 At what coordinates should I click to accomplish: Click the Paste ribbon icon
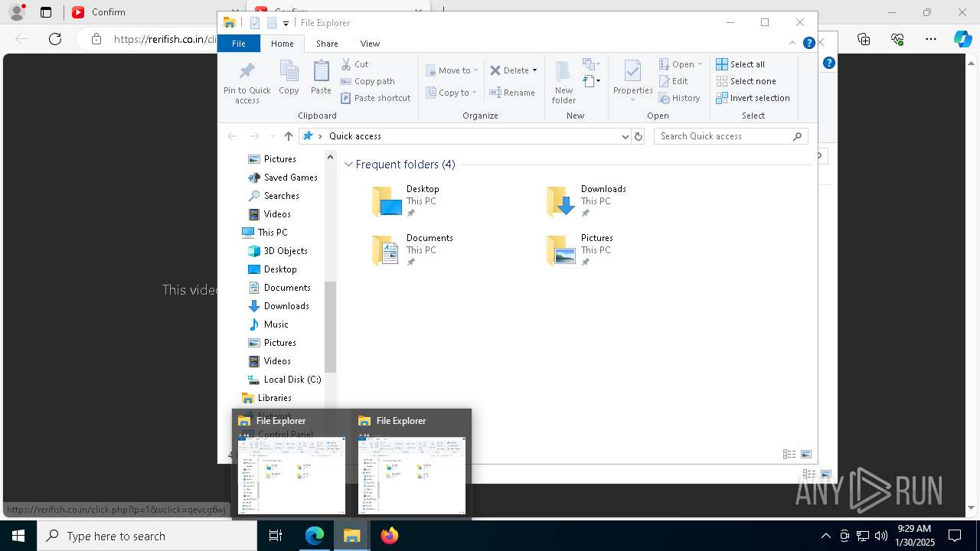pos(321,78)
